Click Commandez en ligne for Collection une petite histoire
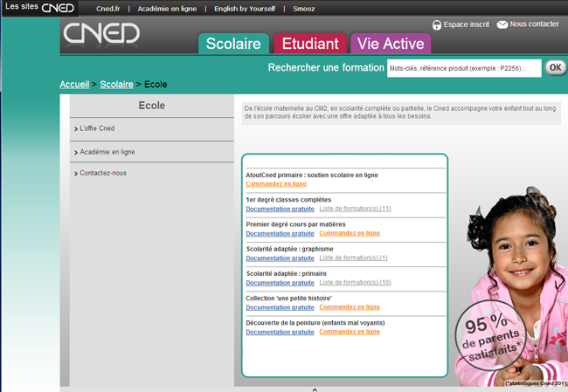 point(350,307)
